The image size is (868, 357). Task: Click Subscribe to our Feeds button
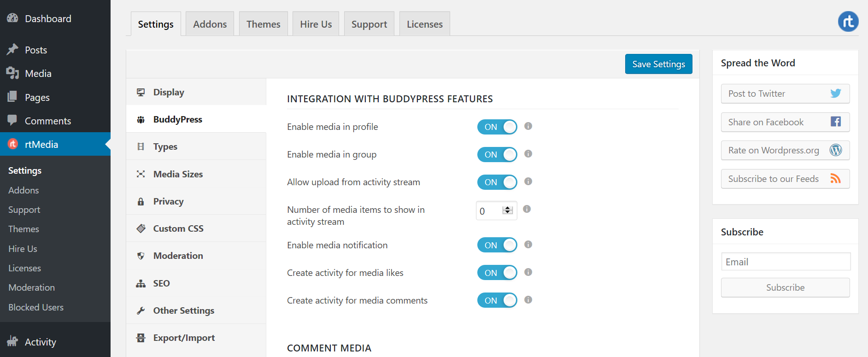tap(785, 179)
